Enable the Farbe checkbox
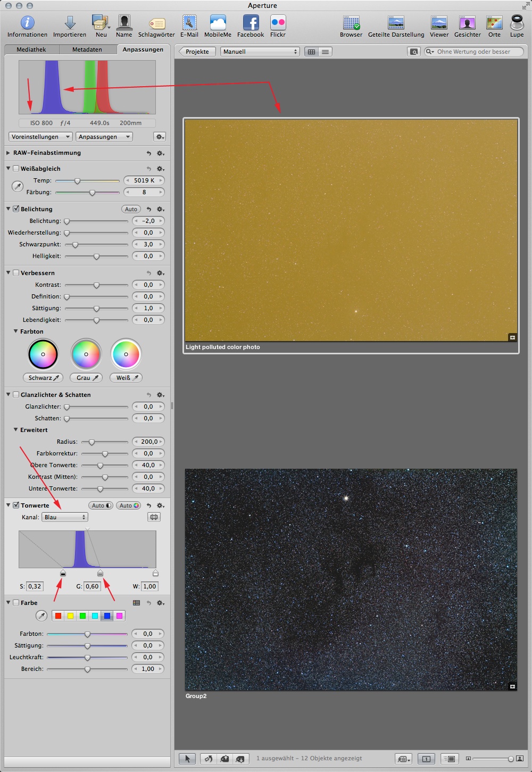Image resolution: width=532 pixels, height=772 pixels. click(x=16, y=603)
